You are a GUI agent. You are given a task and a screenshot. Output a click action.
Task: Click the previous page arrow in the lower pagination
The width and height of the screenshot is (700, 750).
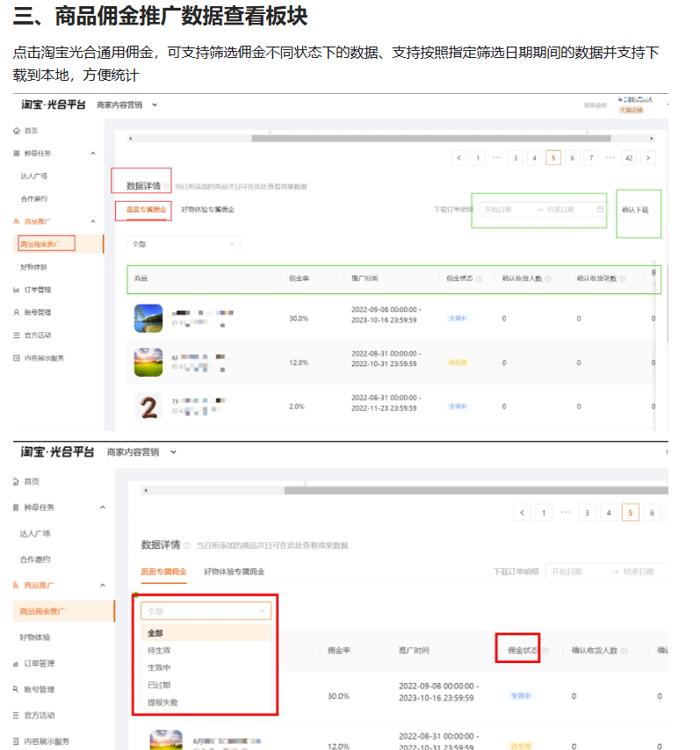(x=523, y=513)
